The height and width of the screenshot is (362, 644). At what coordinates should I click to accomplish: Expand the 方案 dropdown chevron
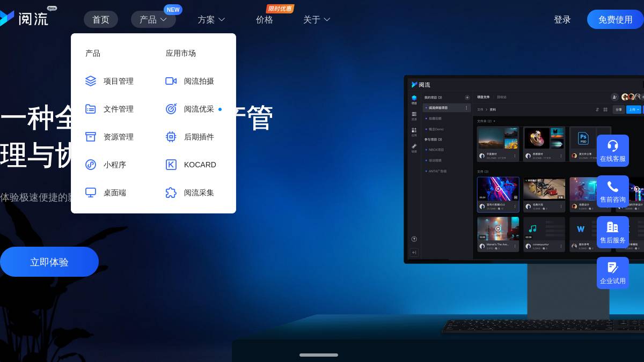pos(222,19)
